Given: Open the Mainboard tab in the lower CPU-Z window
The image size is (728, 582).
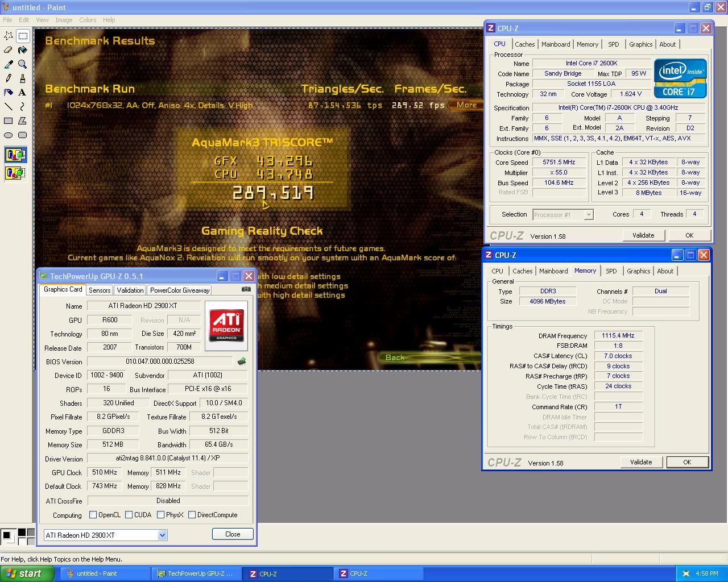Looking at the screenshot, I should pyautogui.click(x=553, y=271).
